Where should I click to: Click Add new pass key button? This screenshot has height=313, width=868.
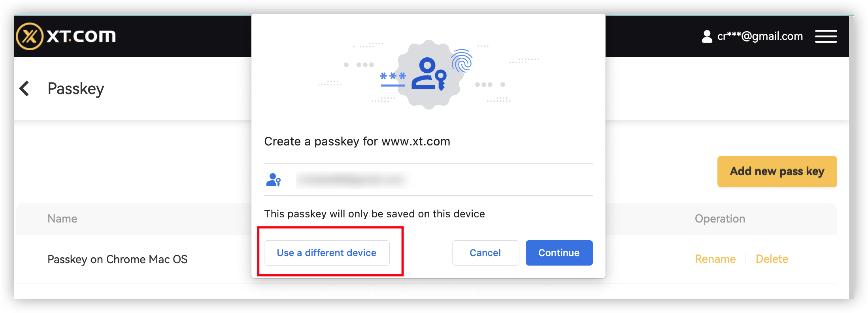(x=777, y=172)
